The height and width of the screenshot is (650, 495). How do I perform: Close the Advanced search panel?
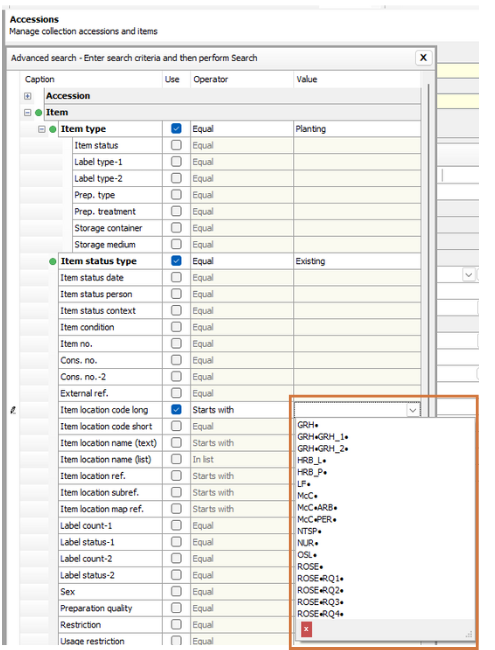pyautogui.click(x=423, y=58)
